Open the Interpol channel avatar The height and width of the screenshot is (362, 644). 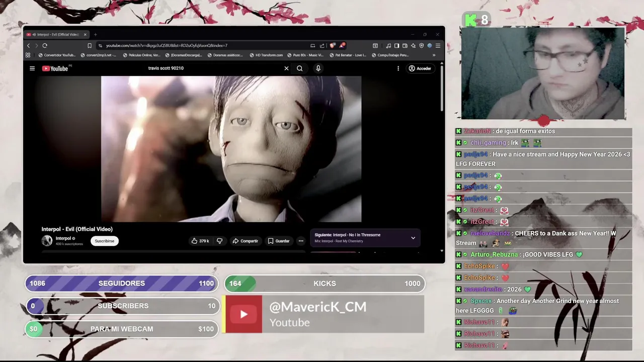pos(47,241)
